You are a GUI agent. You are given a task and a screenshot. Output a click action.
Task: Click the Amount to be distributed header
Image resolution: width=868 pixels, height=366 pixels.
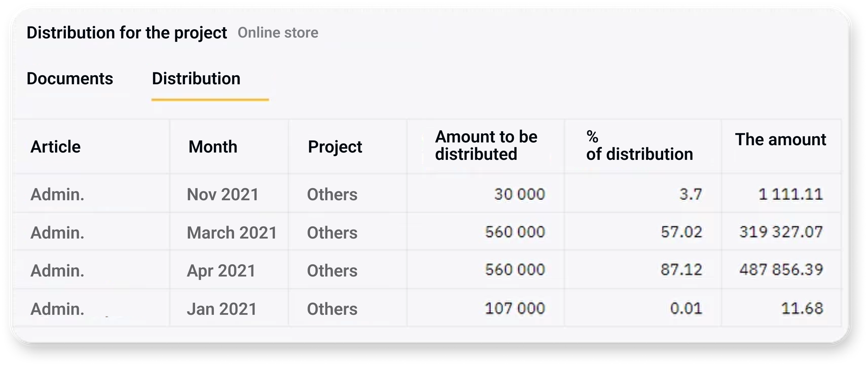tap(486, 145)
